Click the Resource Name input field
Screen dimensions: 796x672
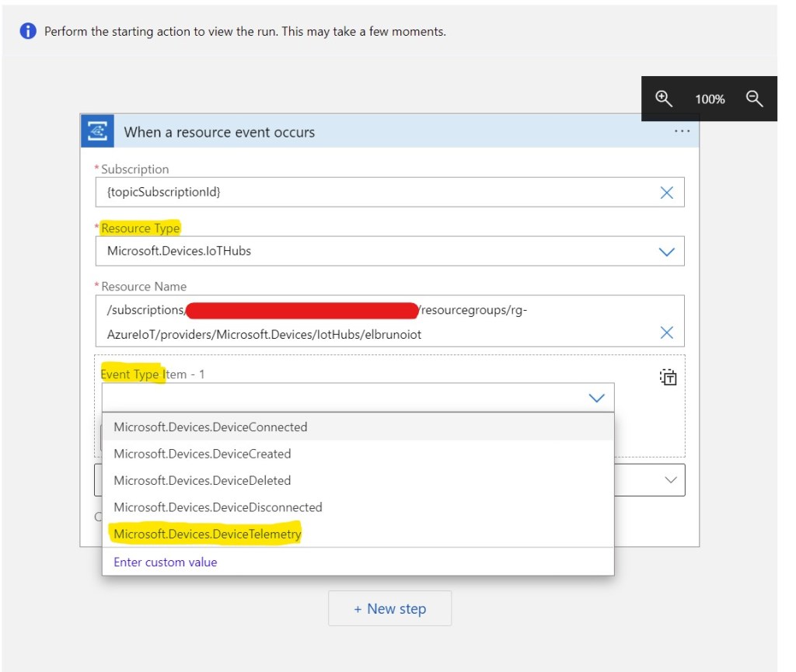pyautogui.click(x=389, y=322)
